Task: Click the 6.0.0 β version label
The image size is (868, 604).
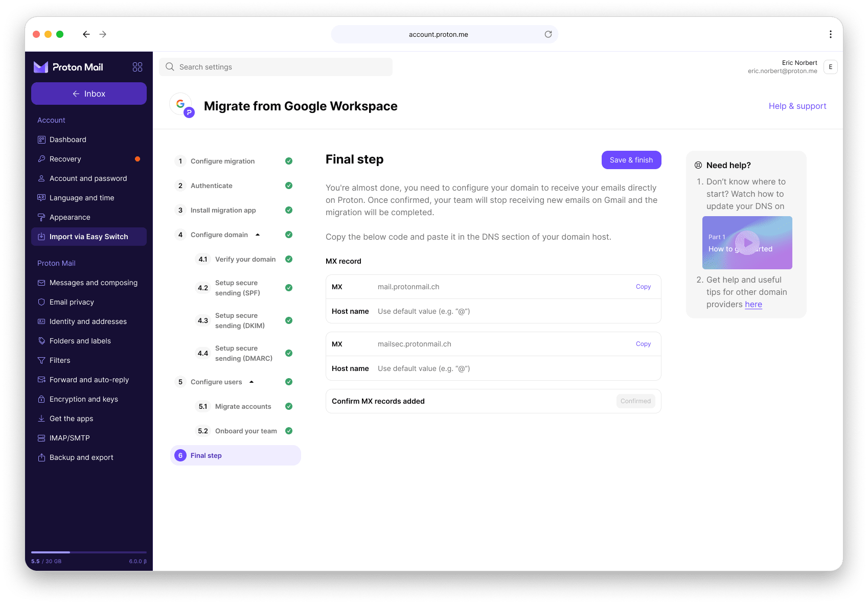Action: (x=138, y=561)
